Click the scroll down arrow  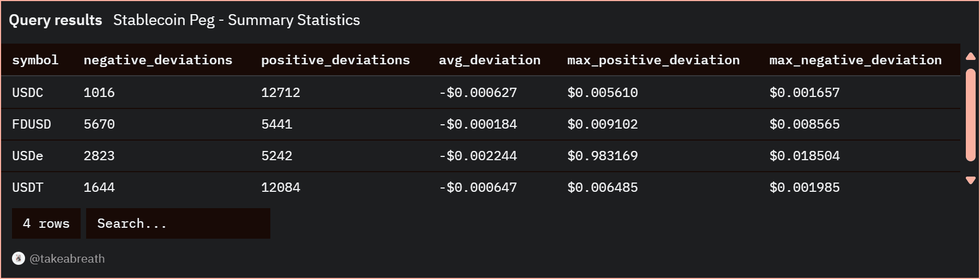click(x=970, y=180)
